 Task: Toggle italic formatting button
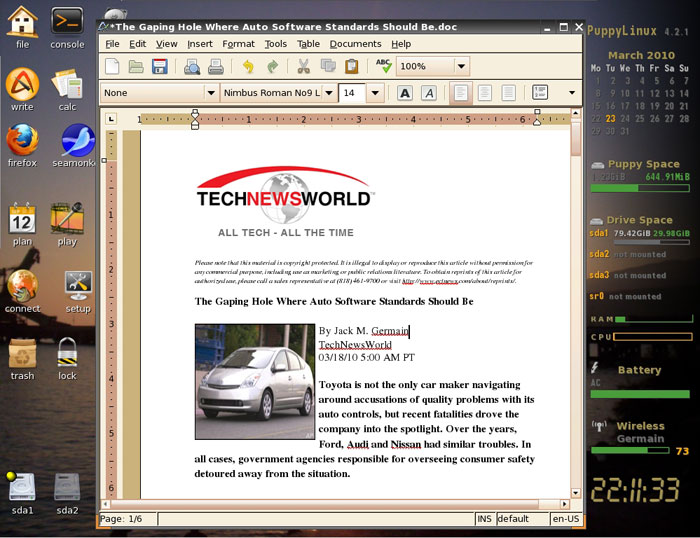429,93
